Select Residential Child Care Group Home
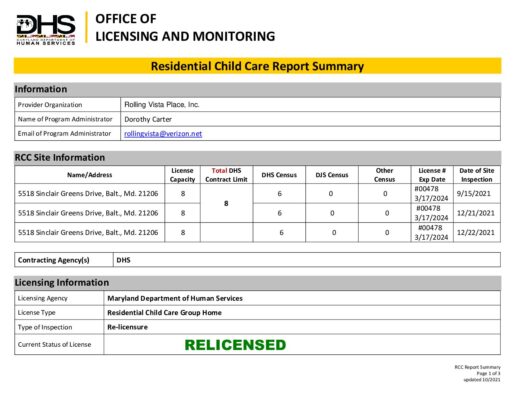 tap(164, 313)
